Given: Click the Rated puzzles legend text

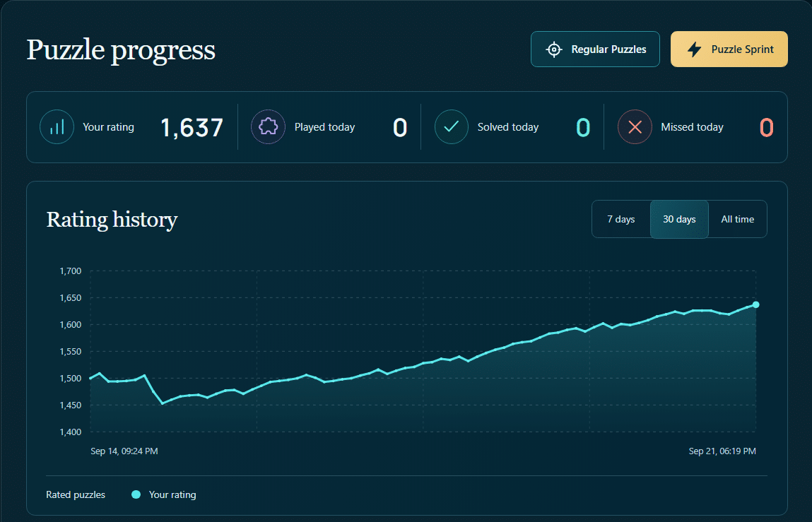Looking at the screenshot, I should 76,494.
